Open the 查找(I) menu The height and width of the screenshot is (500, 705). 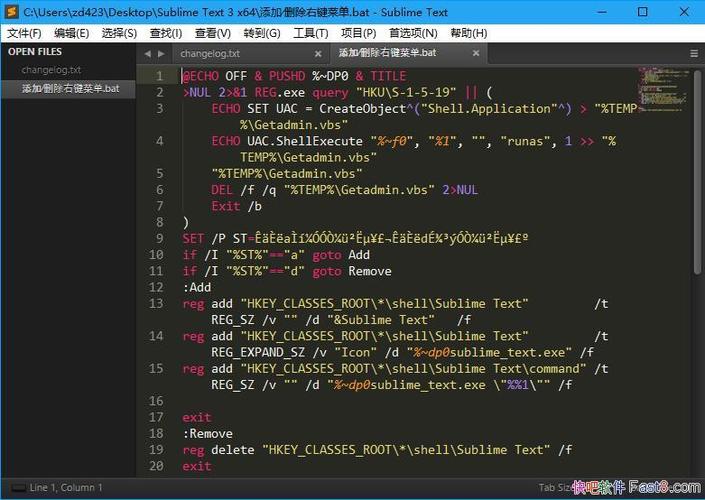point(166,33)
